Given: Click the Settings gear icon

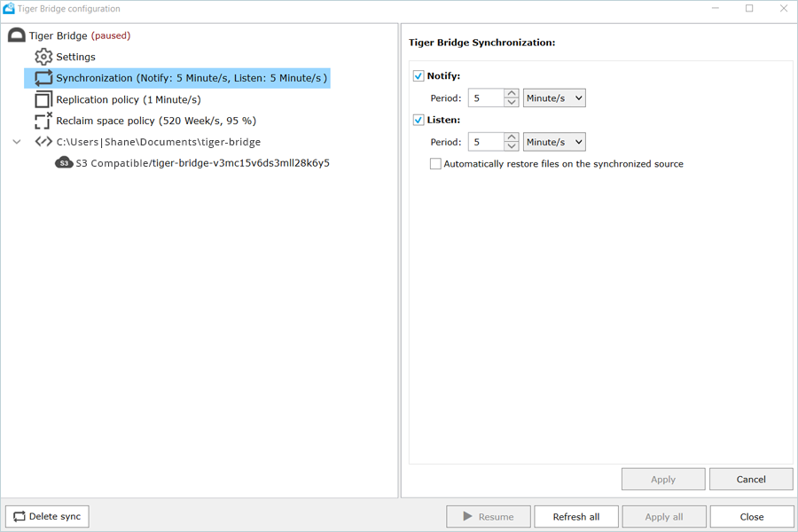Looking at the screenshot, I should [x=43, y=57].
